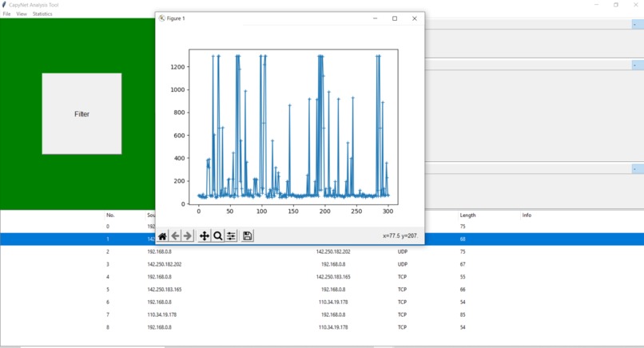This screenshot has width=644, height=348.
Task: Click protocol UDP cell in row 2
Action: 402,251
